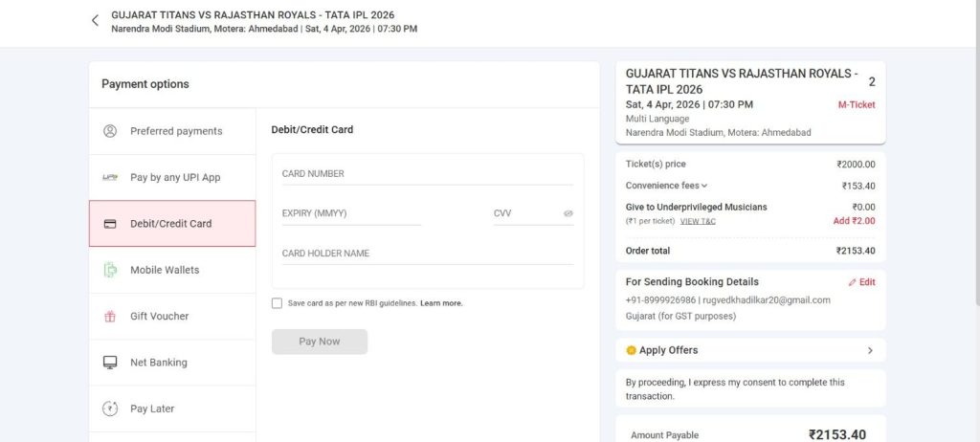Click the Preferred payments person icon
980x442 pixels.
pyautogui.click(x=110, y=131)
